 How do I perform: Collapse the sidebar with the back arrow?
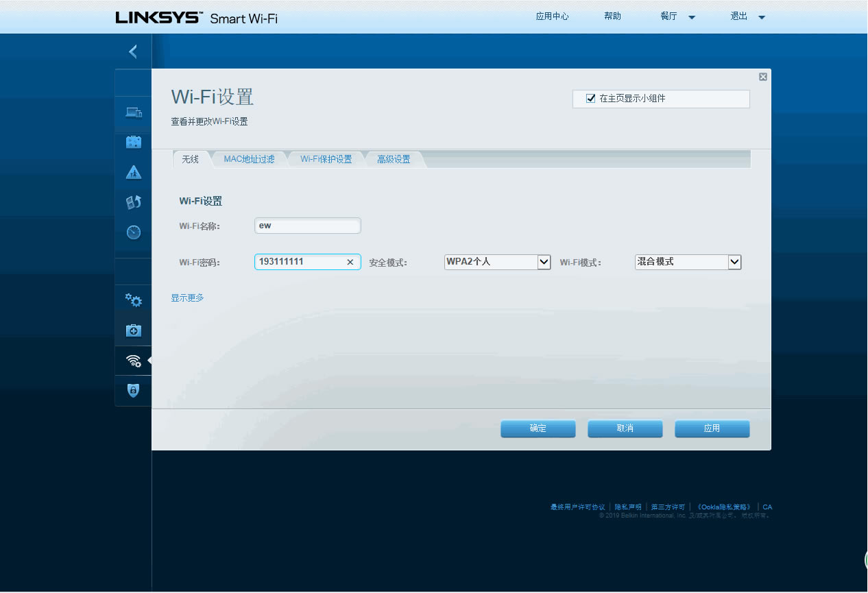(x=133, y=51)
